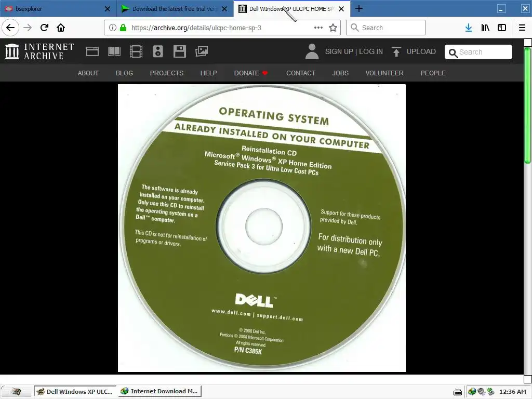Open page actions three-dot menu
The image size is (532, 399).
tap(318, 28)
